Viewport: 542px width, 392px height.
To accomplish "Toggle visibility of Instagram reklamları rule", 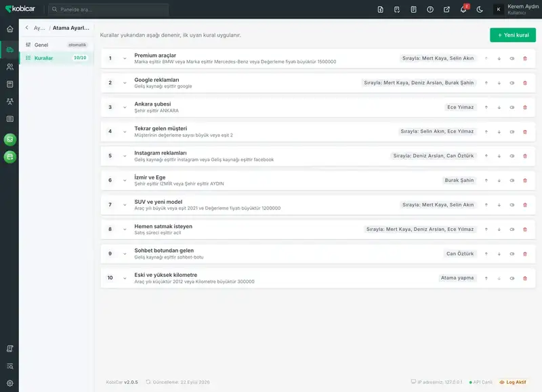I will (512, 156).
